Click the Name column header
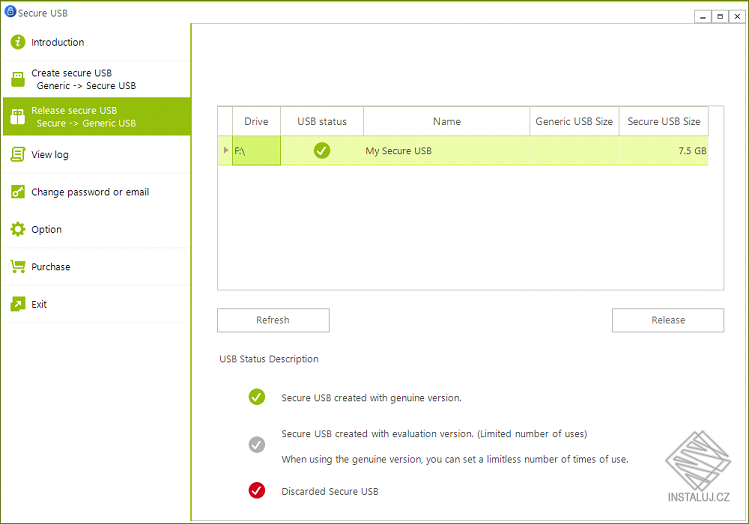Screen dimensions: 749x524 coord(447,121)
